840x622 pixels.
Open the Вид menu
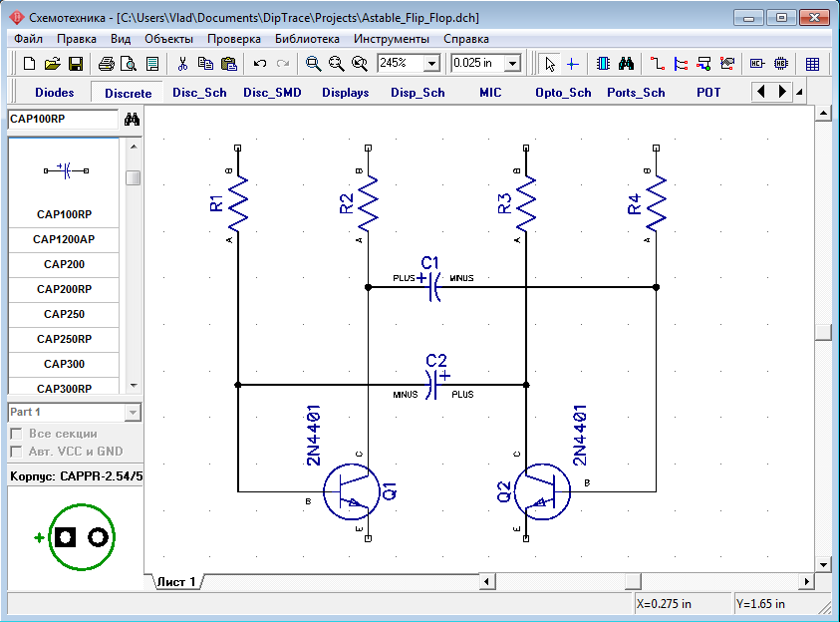coord(121,39)
